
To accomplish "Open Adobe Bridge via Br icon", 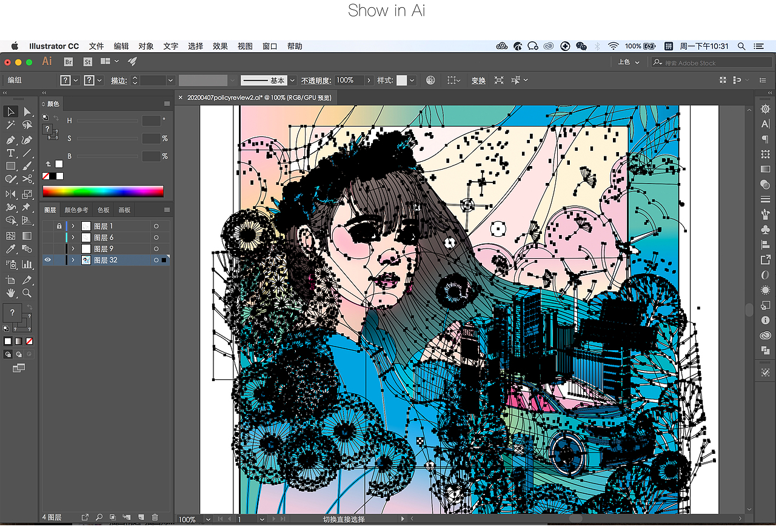I will click(x=69, y=62).
